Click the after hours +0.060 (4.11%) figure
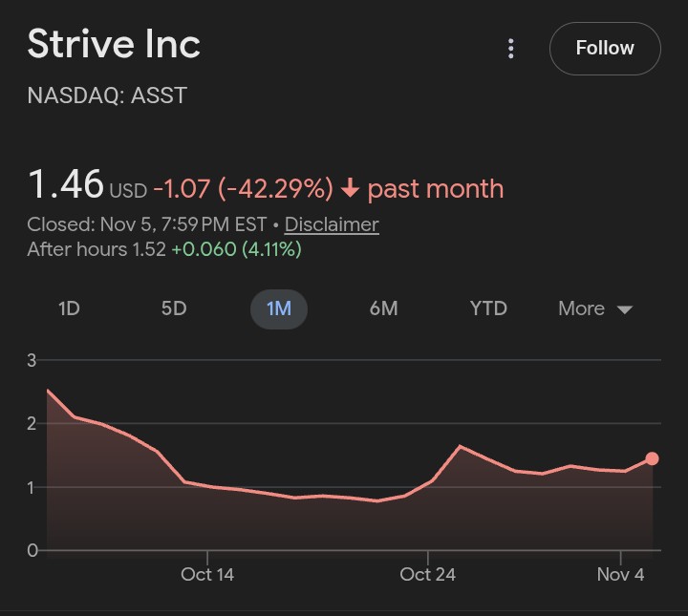 236,249
